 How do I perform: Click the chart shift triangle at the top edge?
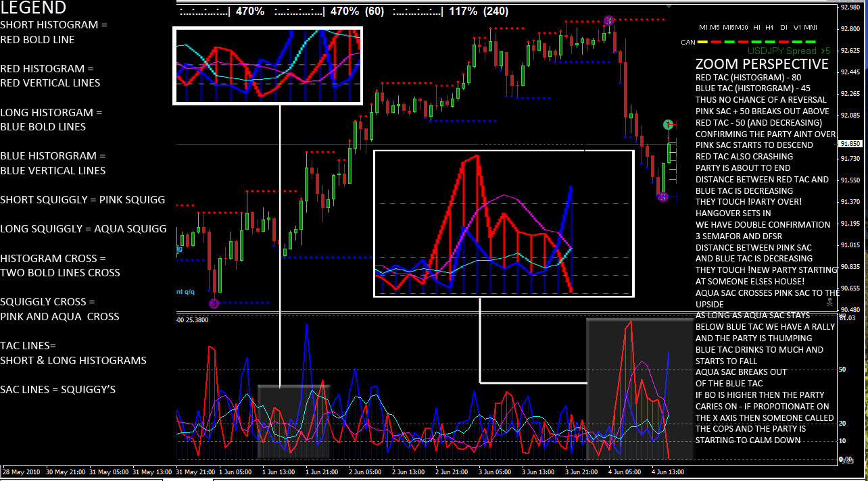669,6
